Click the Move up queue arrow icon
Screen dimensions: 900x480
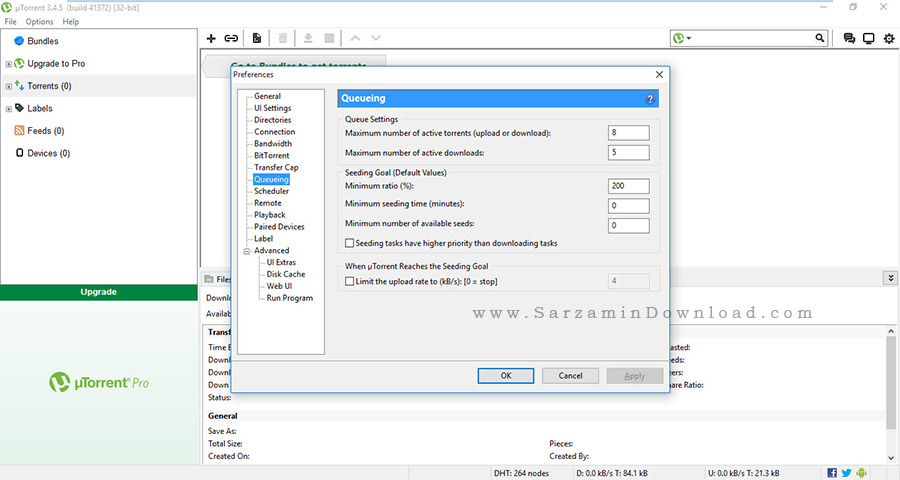[355, 38]
